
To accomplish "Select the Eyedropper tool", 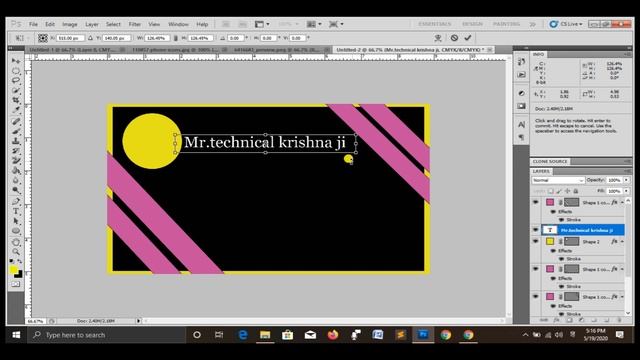I will pyautogui.click(x=16, y=110).
